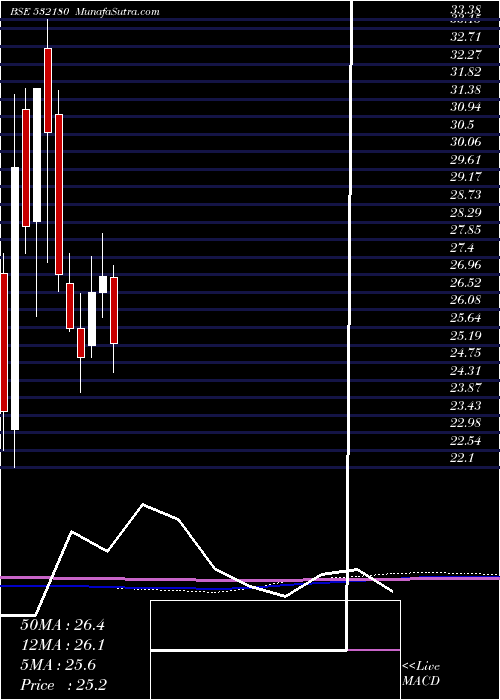The width and height of the screenshot is (500, 700).
Task: Click the 29.17 price axis label
Action: point(466,177)
